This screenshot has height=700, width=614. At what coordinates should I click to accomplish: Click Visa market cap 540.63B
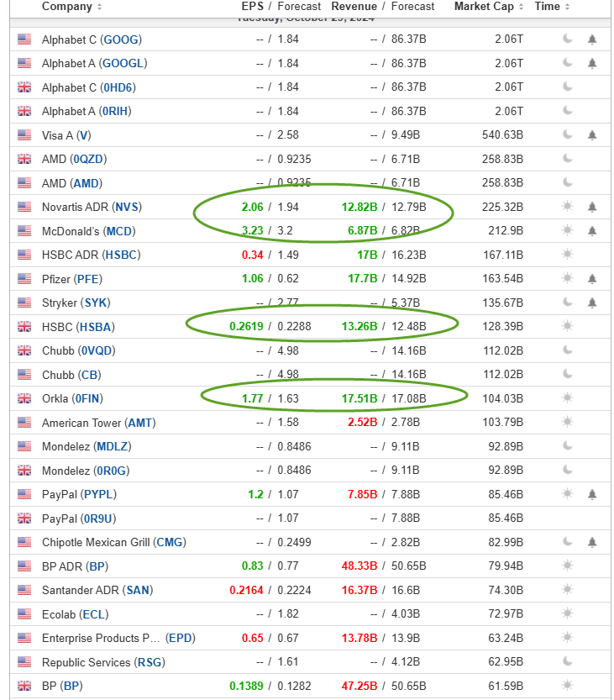coord(502,134)
